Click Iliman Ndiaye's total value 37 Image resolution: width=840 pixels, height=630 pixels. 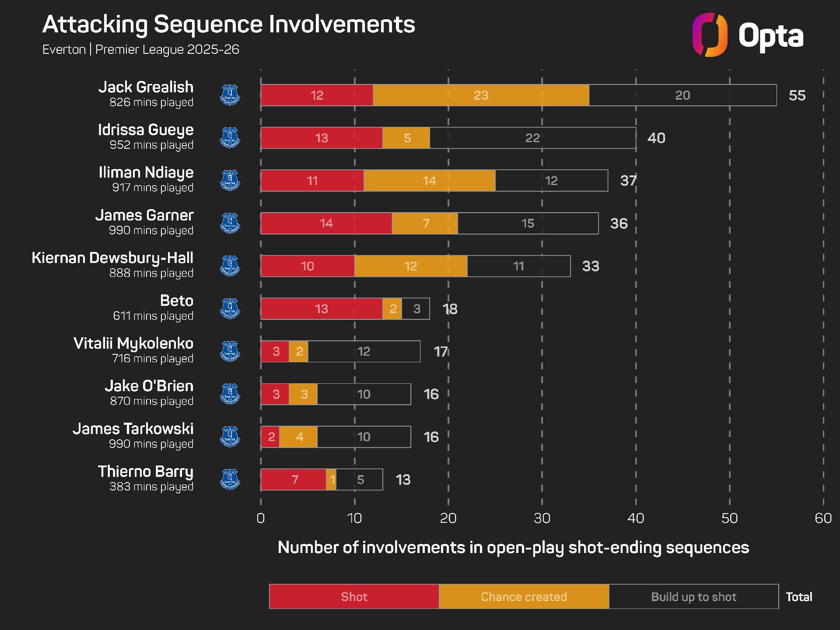pos(628,181)
